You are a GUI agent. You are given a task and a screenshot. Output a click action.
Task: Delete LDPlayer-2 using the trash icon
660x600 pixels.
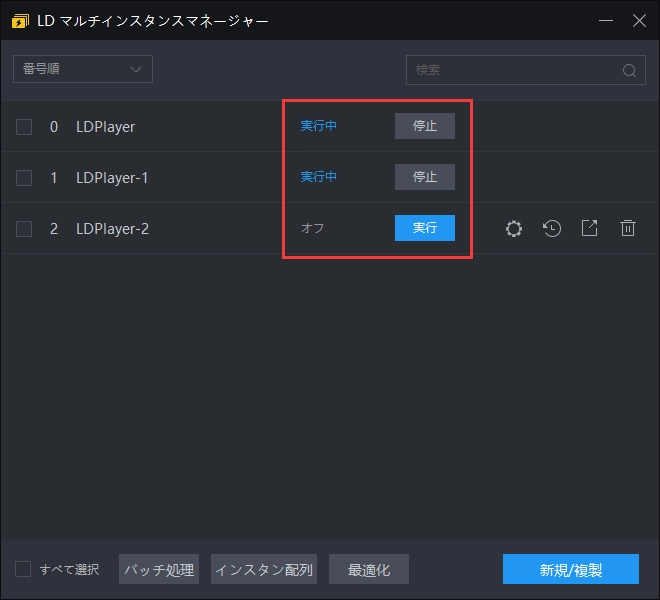tap(628, 228)
